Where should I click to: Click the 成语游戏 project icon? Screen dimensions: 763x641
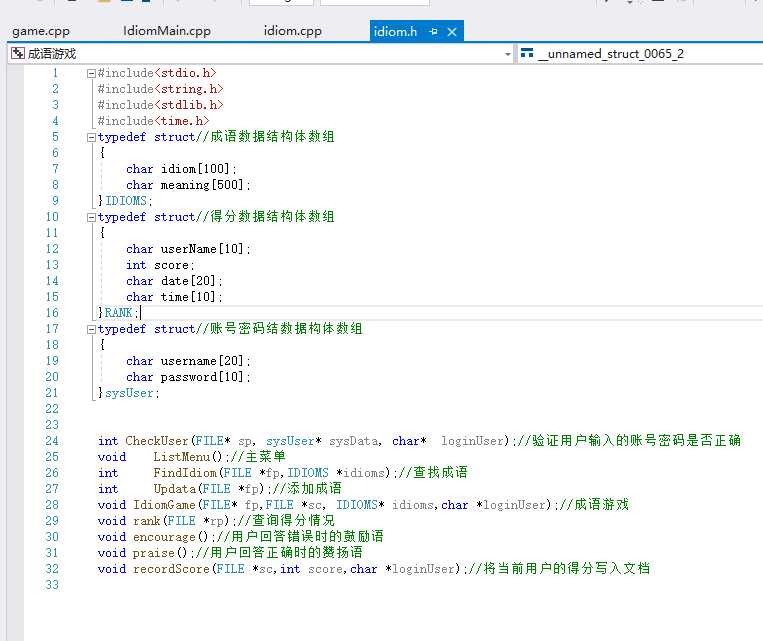coord(18,53)
